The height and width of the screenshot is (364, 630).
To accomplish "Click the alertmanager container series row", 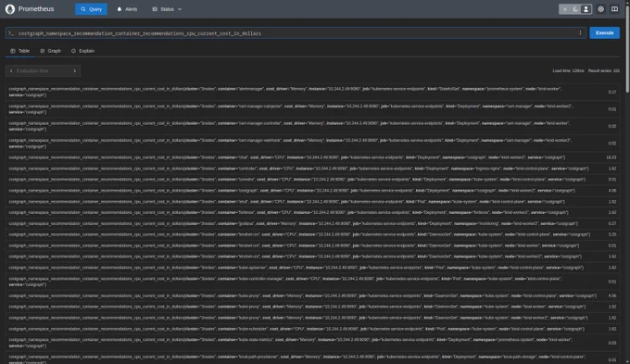I will pos(312,92).
